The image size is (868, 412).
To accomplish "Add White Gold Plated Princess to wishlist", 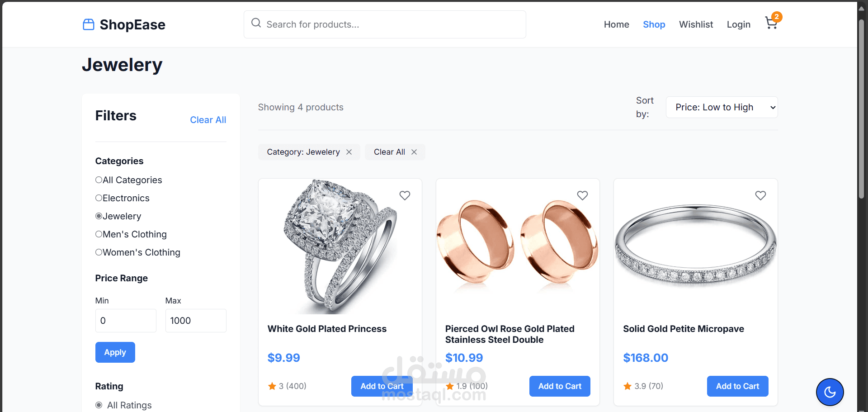I will [x=405, y=195].
